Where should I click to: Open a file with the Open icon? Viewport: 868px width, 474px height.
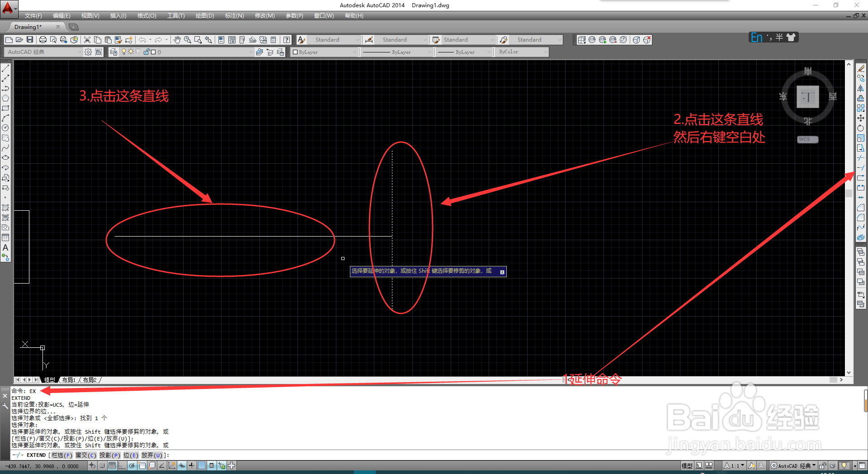(19, 40)
